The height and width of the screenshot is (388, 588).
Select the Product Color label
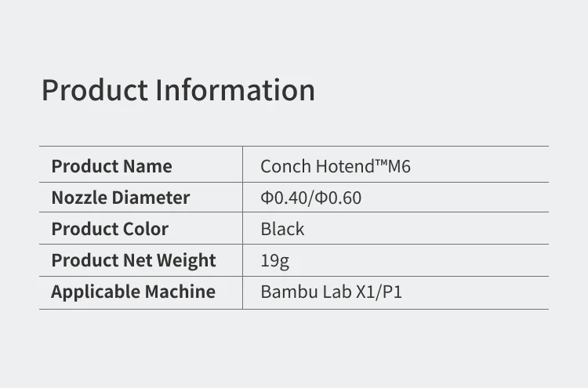tap(110, 229)
